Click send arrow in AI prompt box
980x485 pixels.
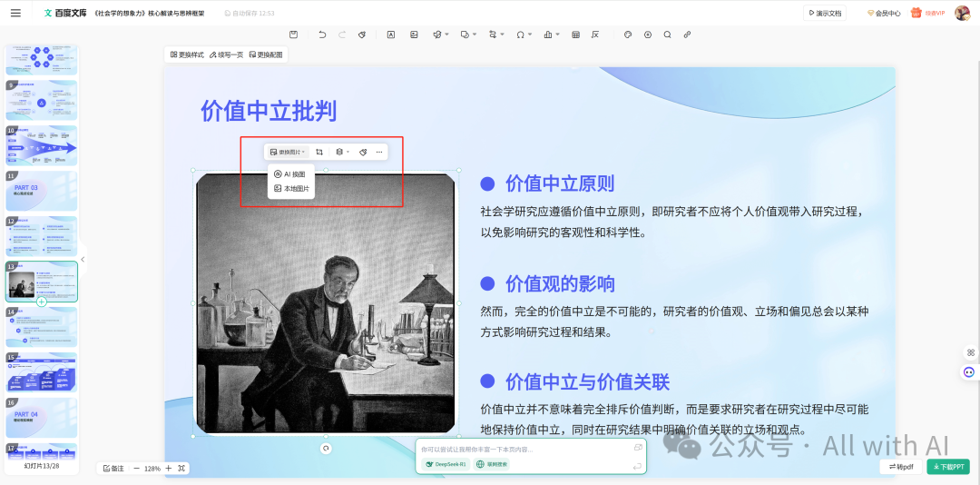click(637, 466)
